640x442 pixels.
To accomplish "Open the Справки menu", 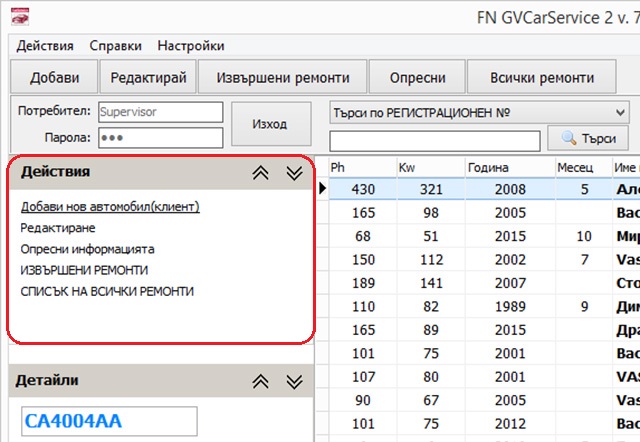I will [115, 46].
